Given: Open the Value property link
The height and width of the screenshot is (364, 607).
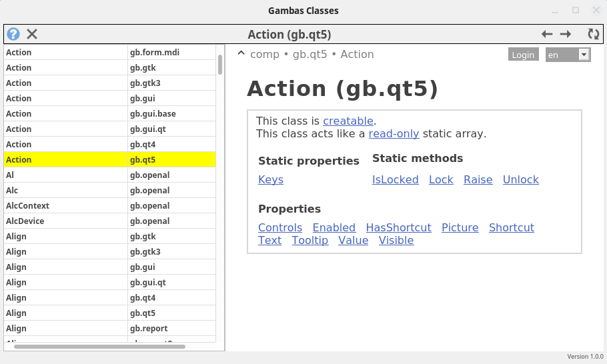Looking at the screenshot, I should (x=353, y=241).
